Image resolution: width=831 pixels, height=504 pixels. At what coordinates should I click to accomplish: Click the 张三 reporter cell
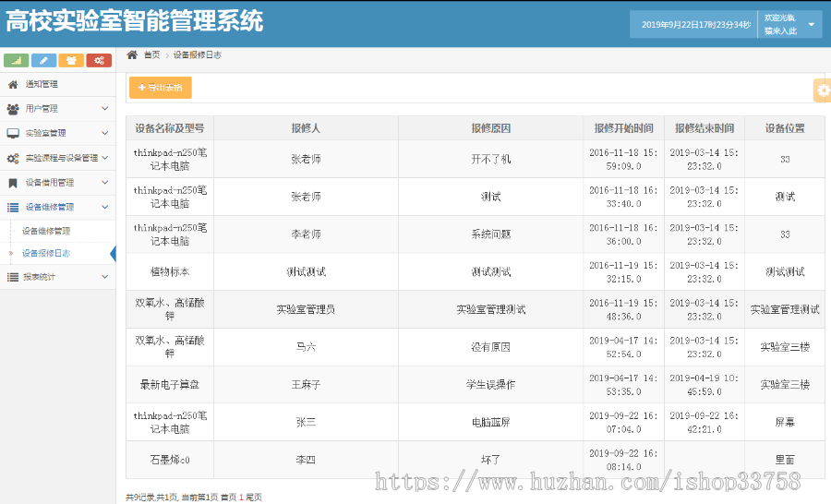[306, 423]
